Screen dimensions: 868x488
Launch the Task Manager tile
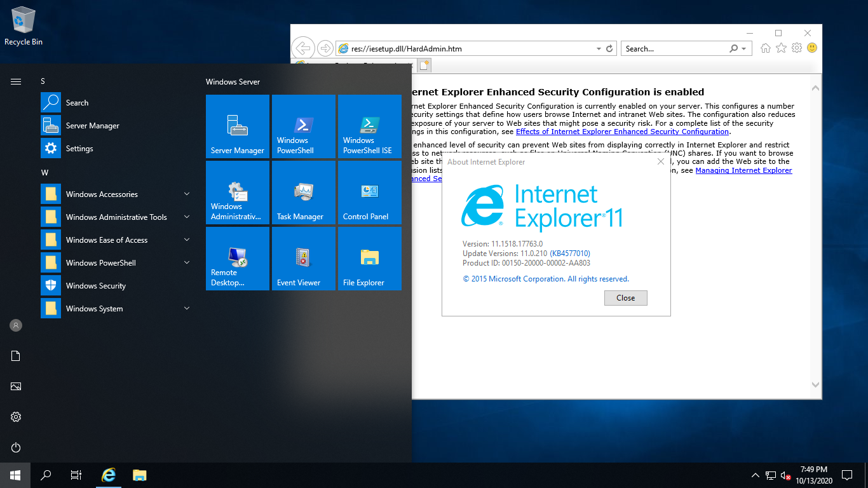304,193
